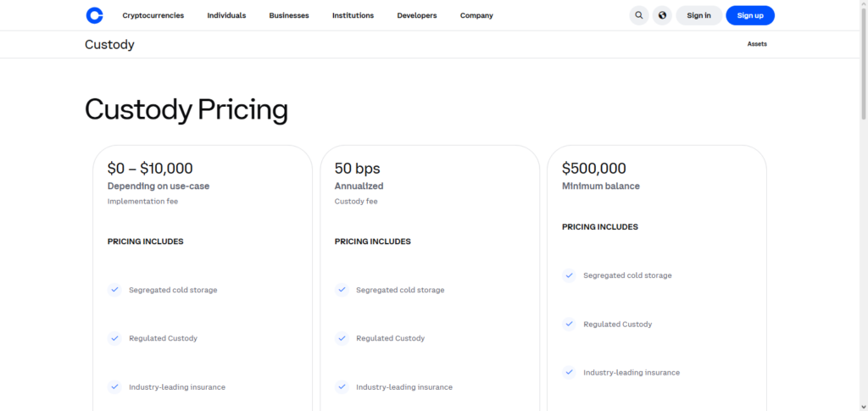Image resolution: width=868 pixels, height=411 pixels.
Task: Click the Minimum balance label
Action: coord(601,186)
